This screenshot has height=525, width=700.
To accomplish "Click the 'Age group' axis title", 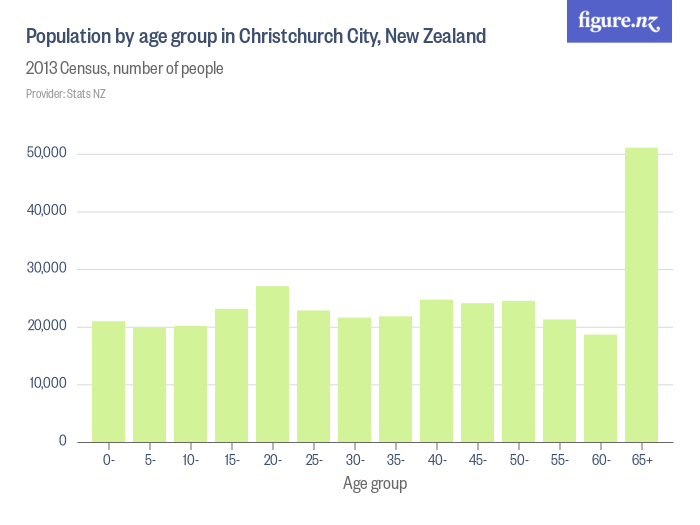I will pyautogui.click(x=375, y=484).
